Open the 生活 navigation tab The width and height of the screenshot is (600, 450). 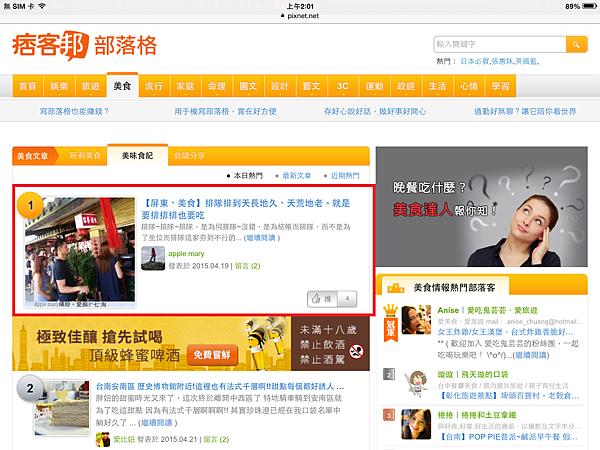437,86
